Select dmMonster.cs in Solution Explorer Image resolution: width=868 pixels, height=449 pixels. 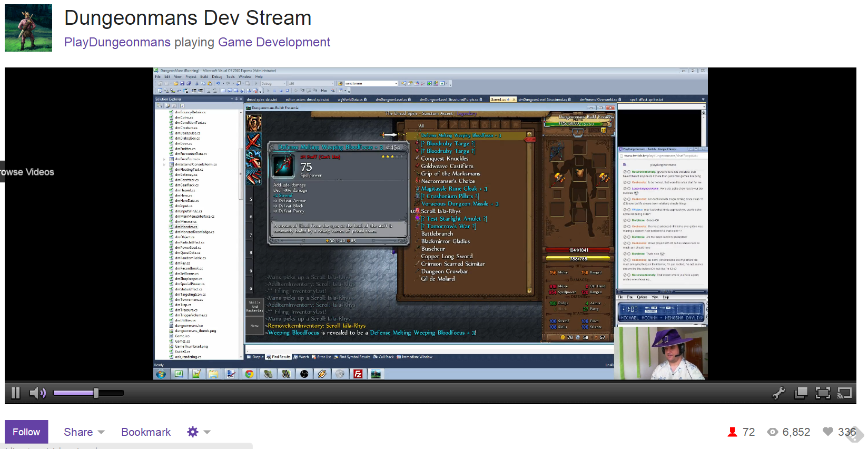(x=185, y=227)
